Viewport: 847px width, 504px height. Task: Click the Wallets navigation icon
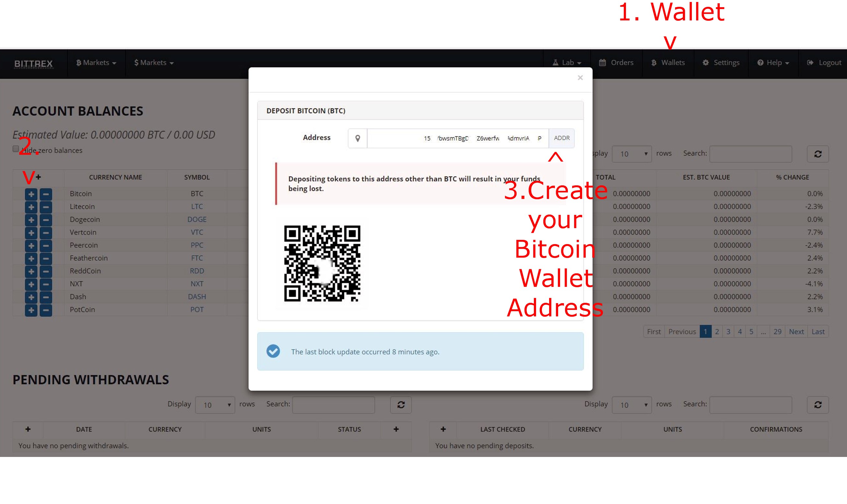[653, 62]
